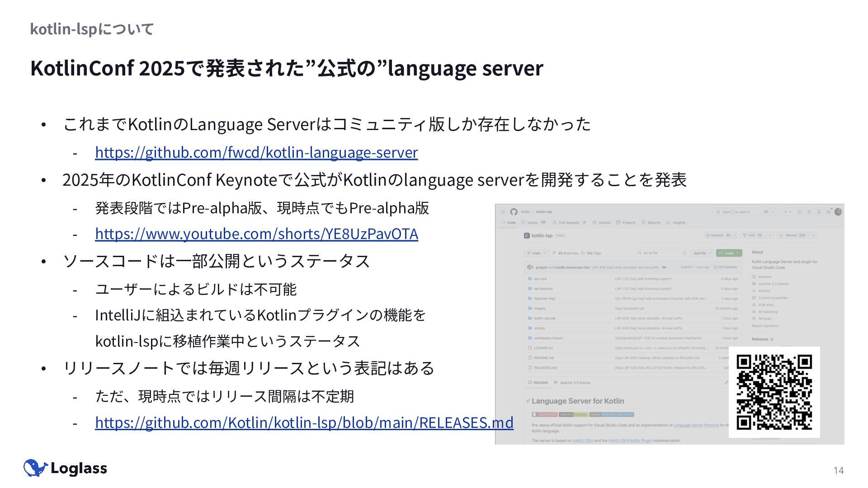
Task: Click the QR code image
Action: click(x=774, y=392)
